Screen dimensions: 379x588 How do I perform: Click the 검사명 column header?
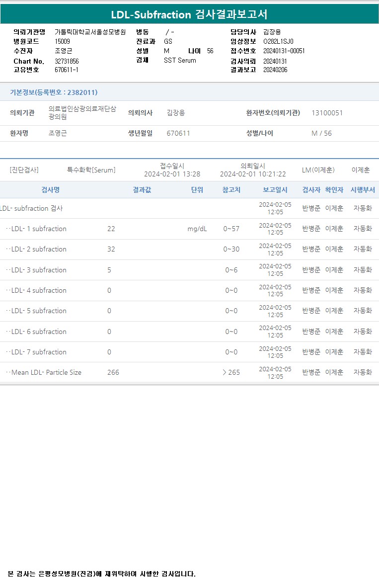point(50,190)
